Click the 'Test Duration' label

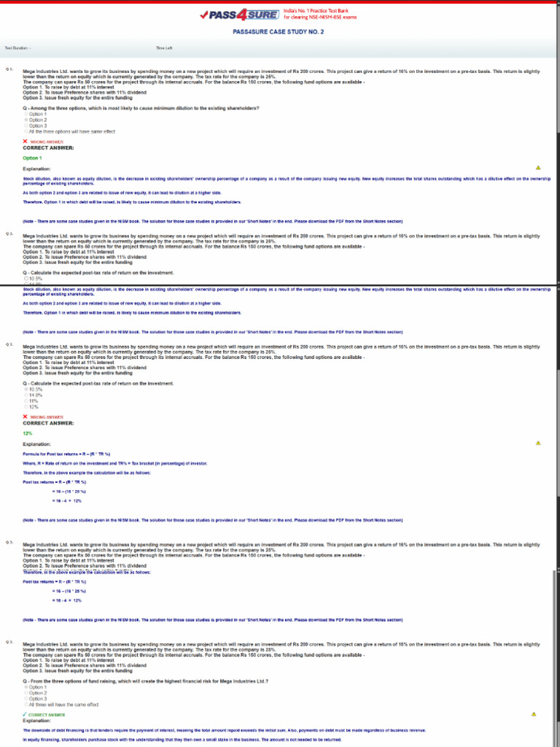[x=17, y=48]
